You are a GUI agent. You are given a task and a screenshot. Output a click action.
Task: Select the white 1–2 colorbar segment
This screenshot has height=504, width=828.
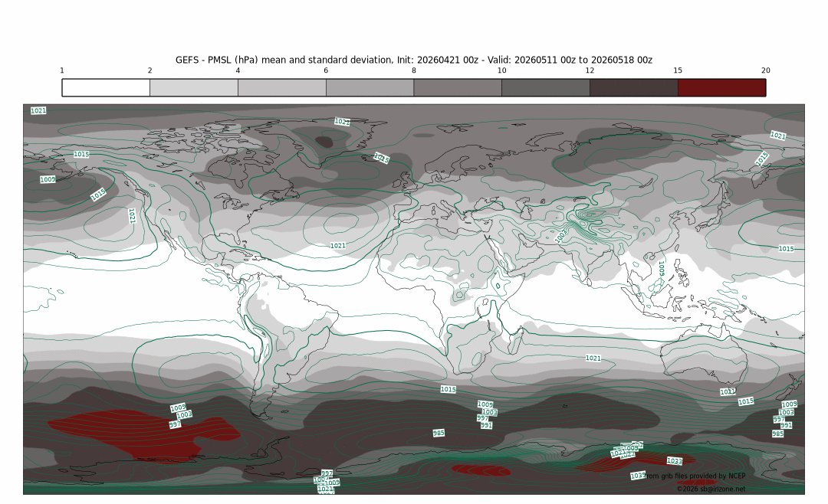(106, 87)
